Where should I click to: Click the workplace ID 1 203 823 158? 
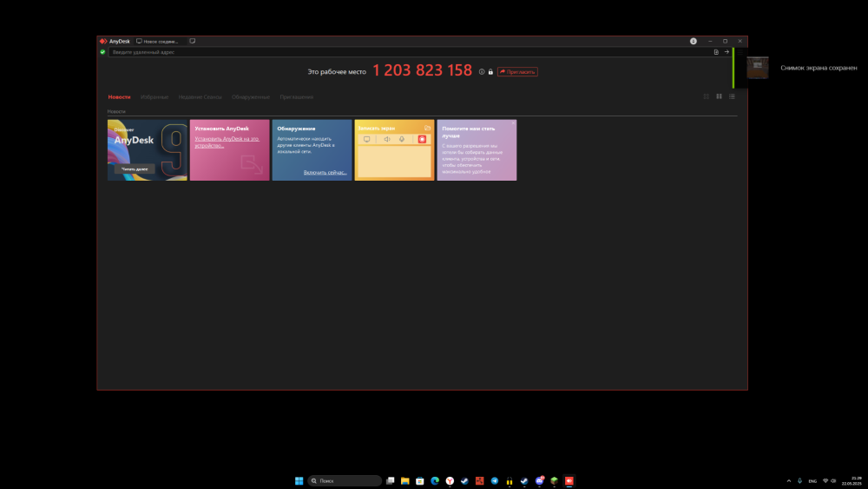(423, 70)
